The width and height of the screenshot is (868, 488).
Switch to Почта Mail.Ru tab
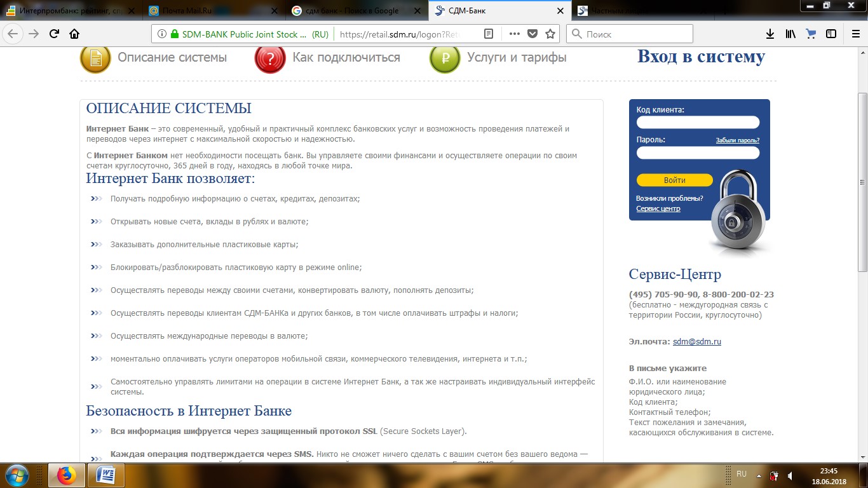(x=213, y=11)
